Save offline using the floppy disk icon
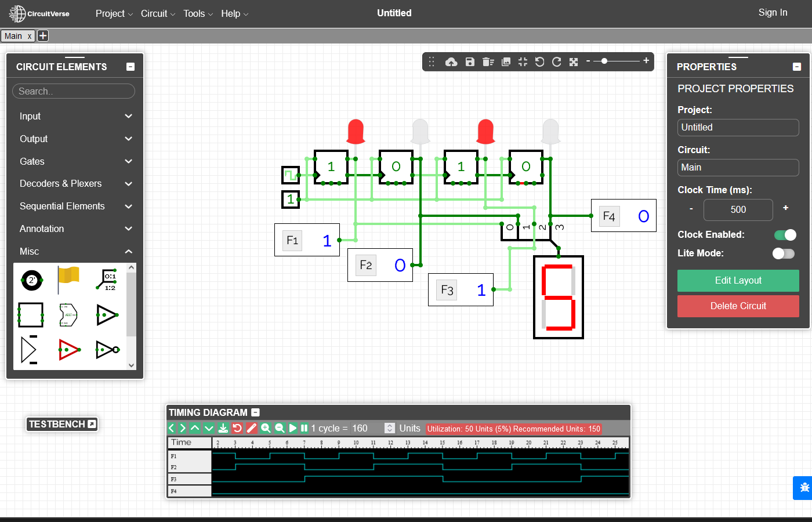This screenshot has width=812, height=522. pos(470,61)
